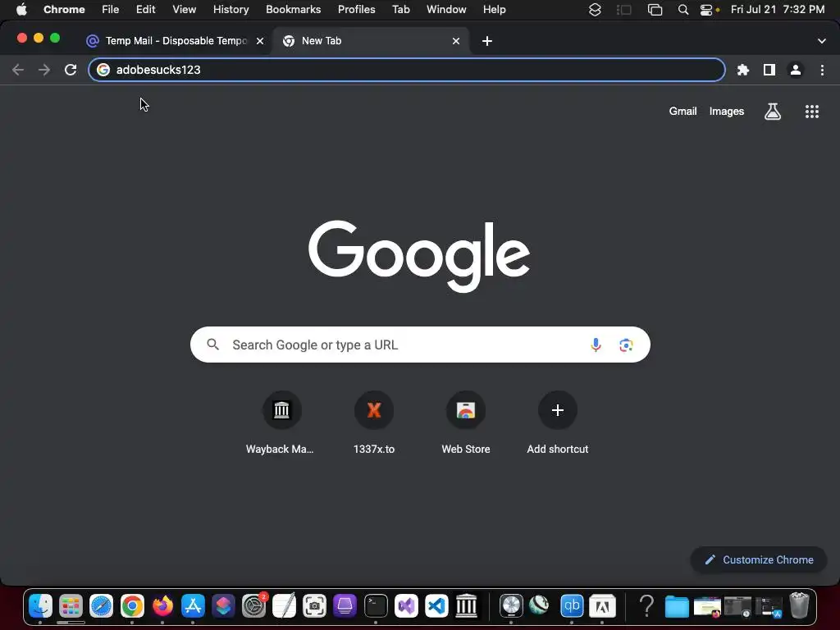840x630 pixels.
Task: Open the Extensions puzzle-piece menu
Action: click(x=742, y=70)
